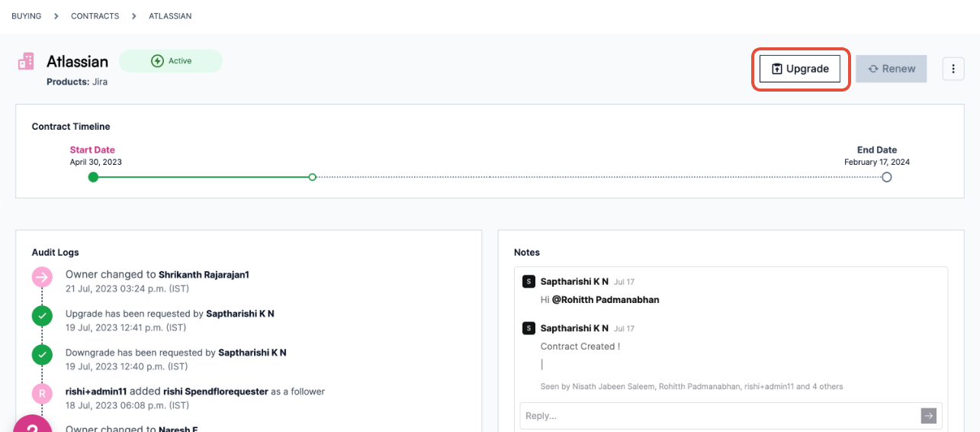Click the Notes heading
The width and height of the screenshot is (980, 432).
527,252
